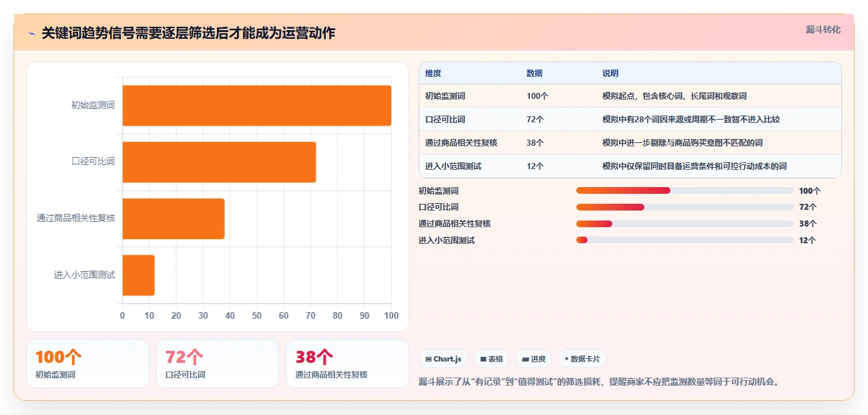The width and height of the screenshot is (868, 415).
Task: Click the 12个 cell in table
Action: point(535,166)
